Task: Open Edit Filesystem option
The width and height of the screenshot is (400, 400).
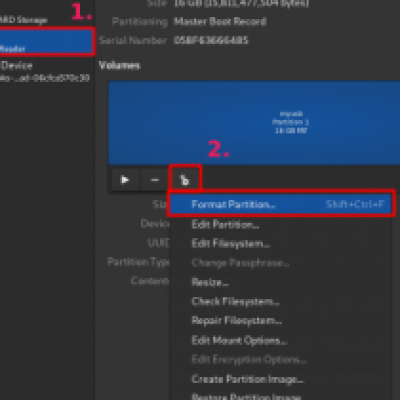Action: pyautogui.click(x=231, y=244)
